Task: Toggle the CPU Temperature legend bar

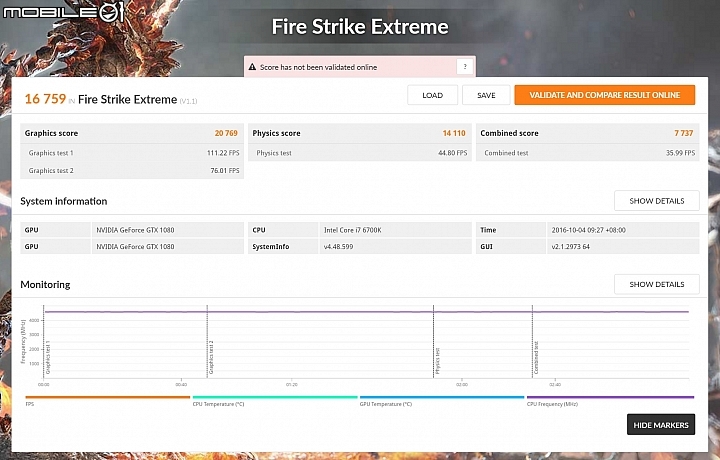Action: click(x=275, y=397)
